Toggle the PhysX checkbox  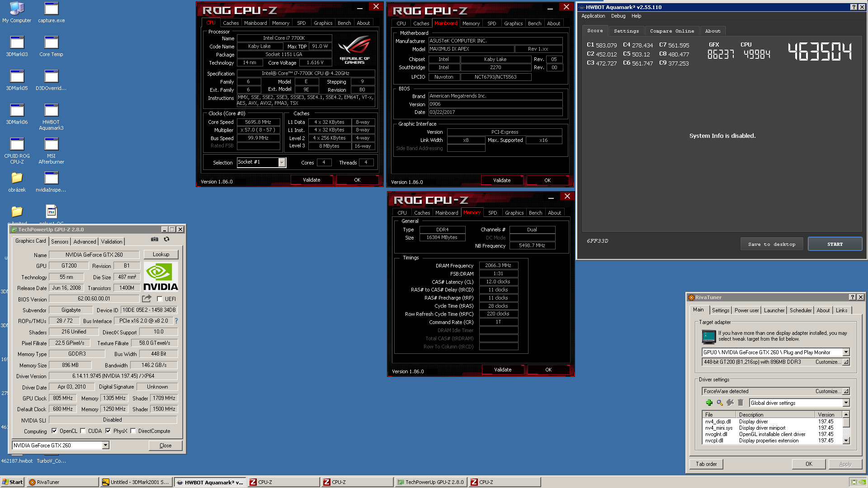108,431
